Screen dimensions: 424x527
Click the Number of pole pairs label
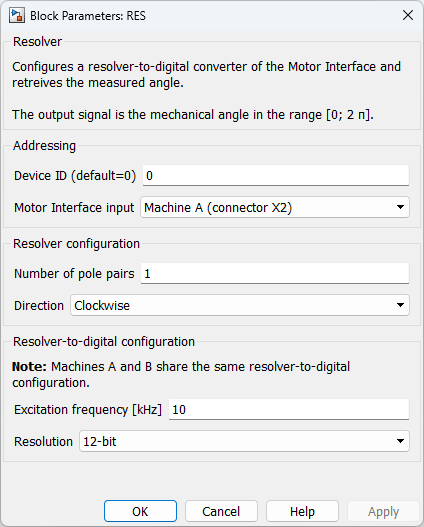(74, 274)
